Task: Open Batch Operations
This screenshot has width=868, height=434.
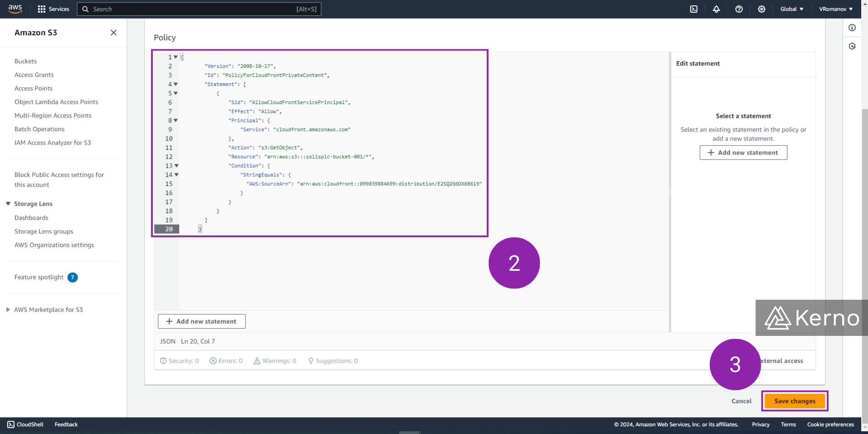Action: click(x=39, y=129)
